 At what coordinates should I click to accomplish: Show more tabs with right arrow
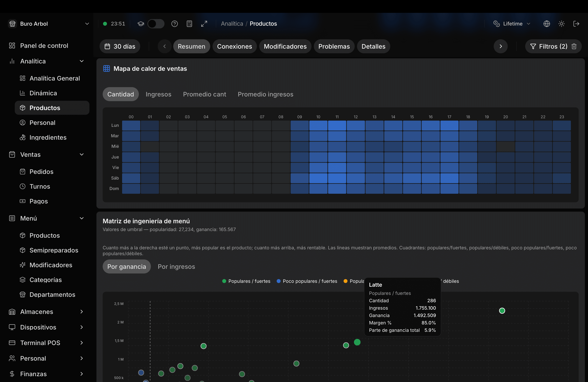(500, 46)
